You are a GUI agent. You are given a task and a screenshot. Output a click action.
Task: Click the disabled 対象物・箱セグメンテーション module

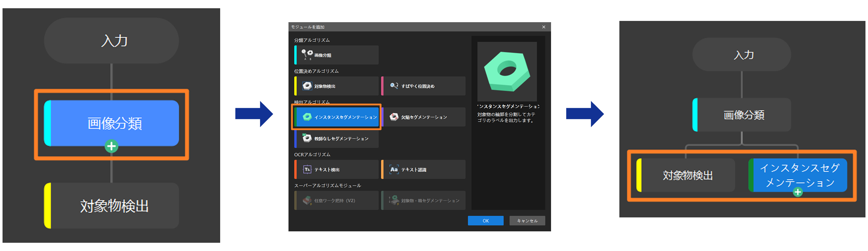(x=423, y=200)
